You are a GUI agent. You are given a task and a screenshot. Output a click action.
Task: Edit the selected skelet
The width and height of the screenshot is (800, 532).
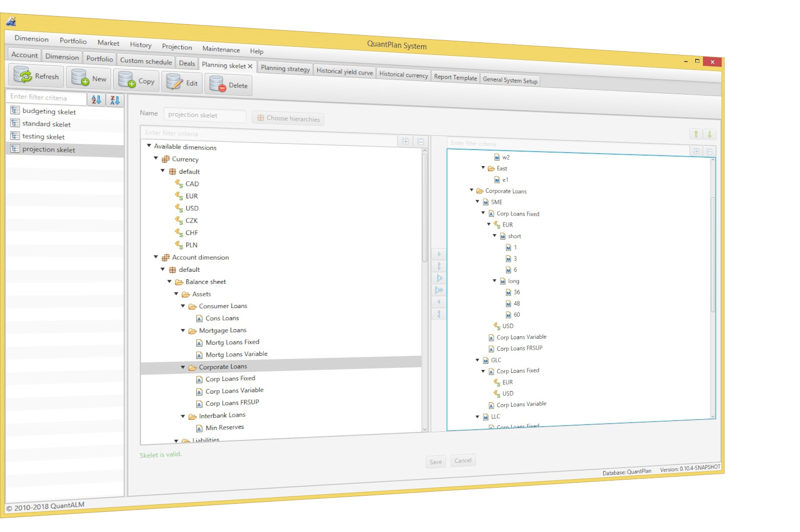182,83
